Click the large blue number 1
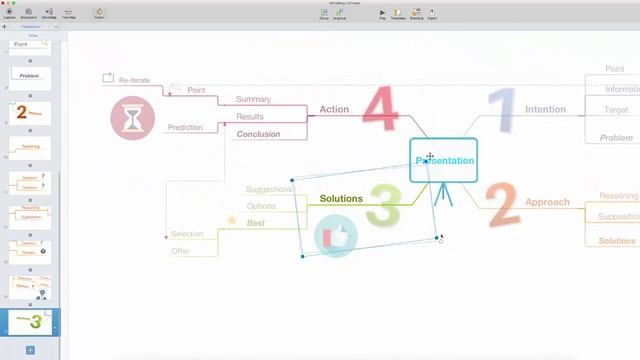Image resolution: width=640 pixels, height=360 pixels. coord(502,110)
